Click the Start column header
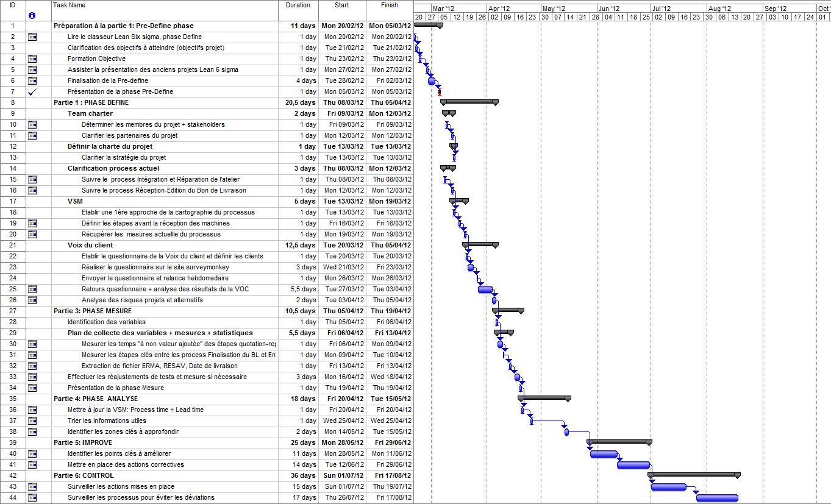 [x=342, y=5]
